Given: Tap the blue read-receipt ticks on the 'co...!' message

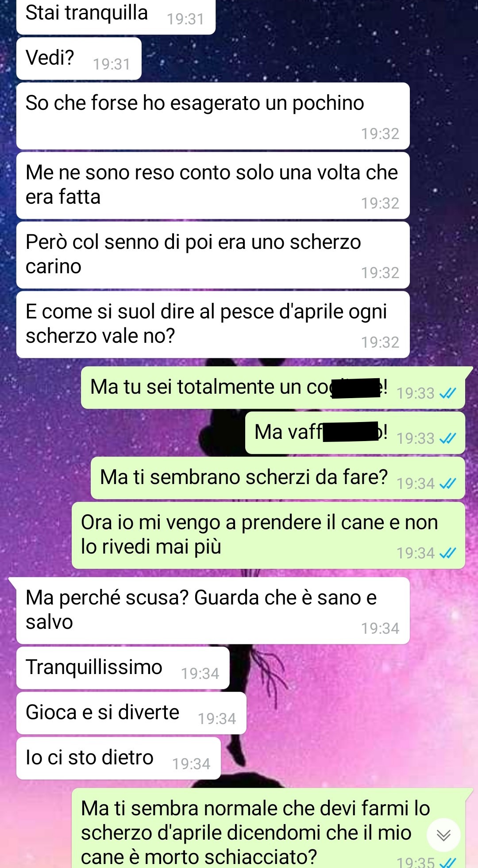Looking at the screenshot, I should point(447,393).
